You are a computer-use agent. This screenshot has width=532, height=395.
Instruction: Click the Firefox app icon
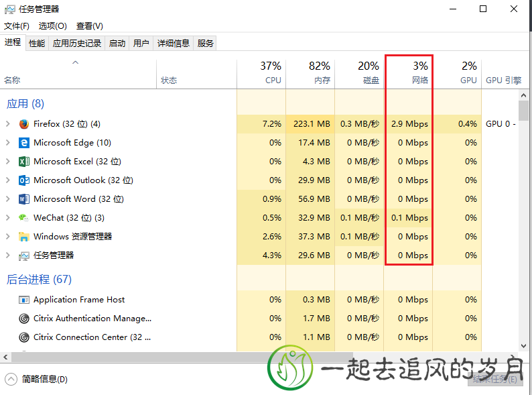point(23,124)
